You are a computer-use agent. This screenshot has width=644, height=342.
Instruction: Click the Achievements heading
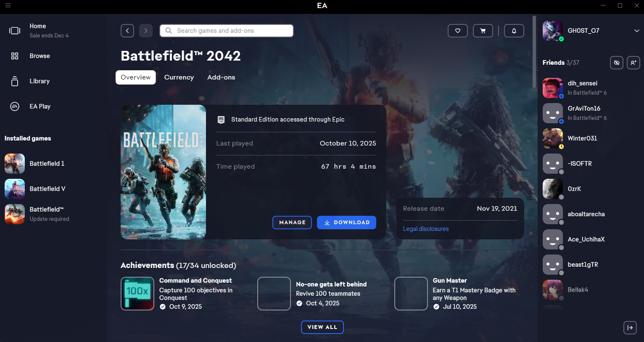[x=178, y=265]
